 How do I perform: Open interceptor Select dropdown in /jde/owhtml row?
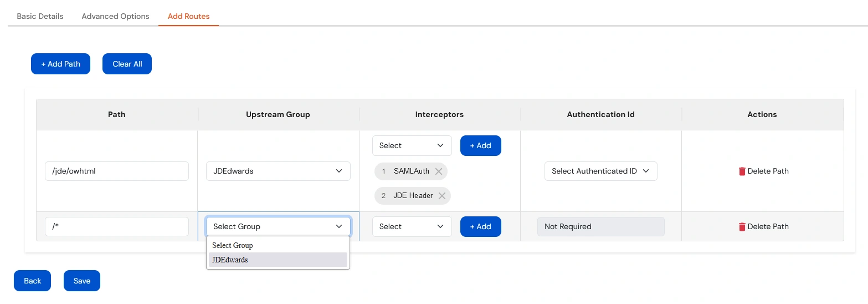pos(412,145)
